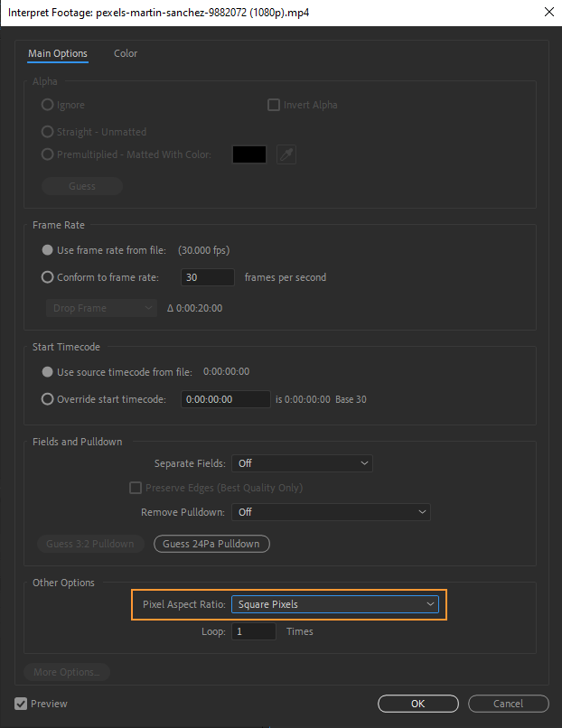Toggle the Preview checkbox

pyautogui.click(x=21, y=704)
